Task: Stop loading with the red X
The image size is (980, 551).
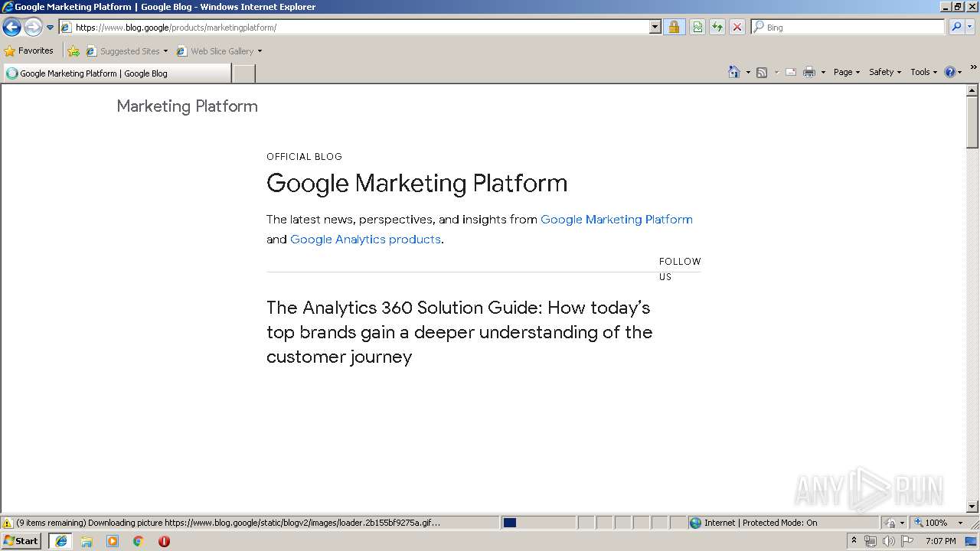Action: (737, 28)
